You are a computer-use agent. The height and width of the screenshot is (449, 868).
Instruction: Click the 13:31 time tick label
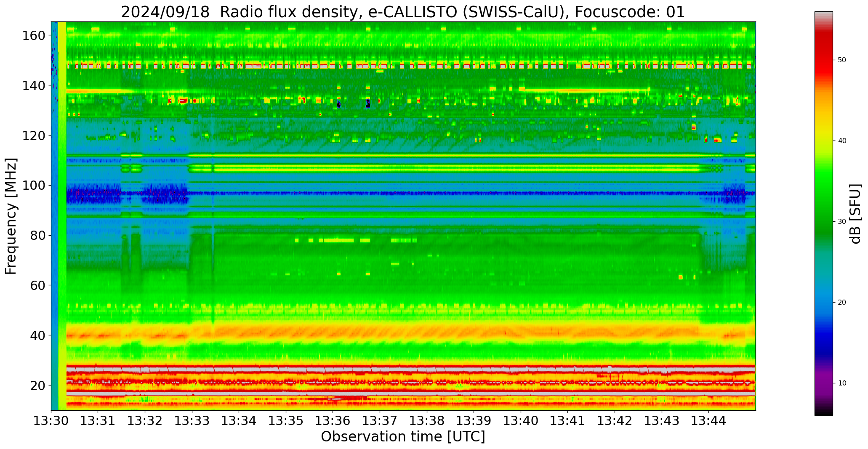(x=98, y=421)
